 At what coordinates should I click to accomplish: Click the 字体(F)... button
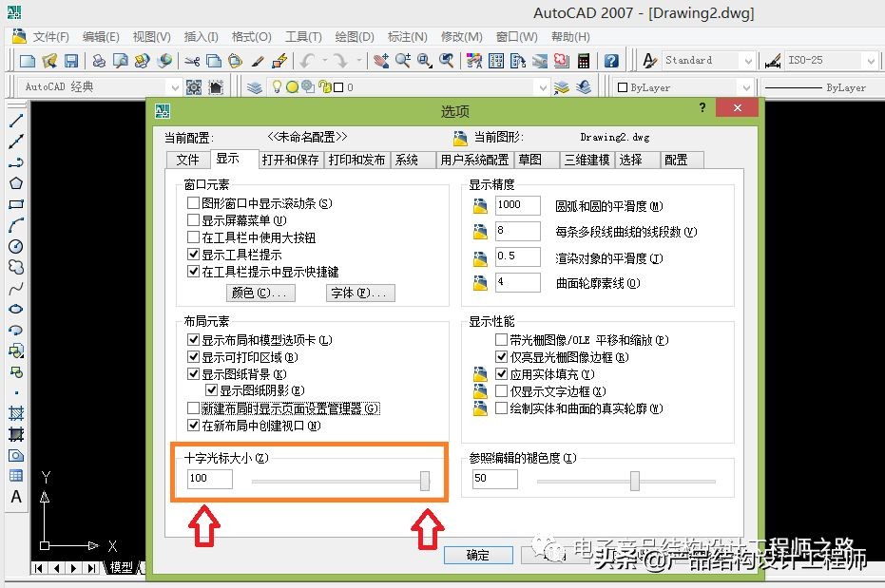(359, 293)
